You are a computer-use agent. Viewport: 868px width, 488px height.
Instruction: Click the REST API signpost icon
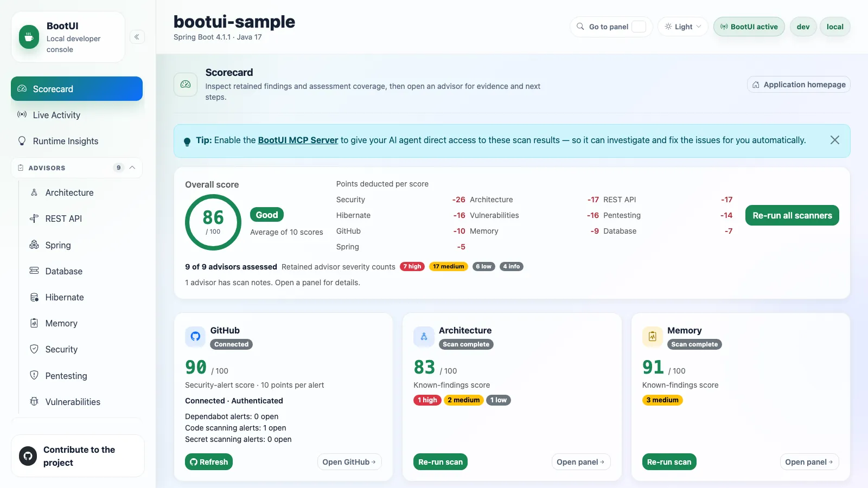click(34, 219)
